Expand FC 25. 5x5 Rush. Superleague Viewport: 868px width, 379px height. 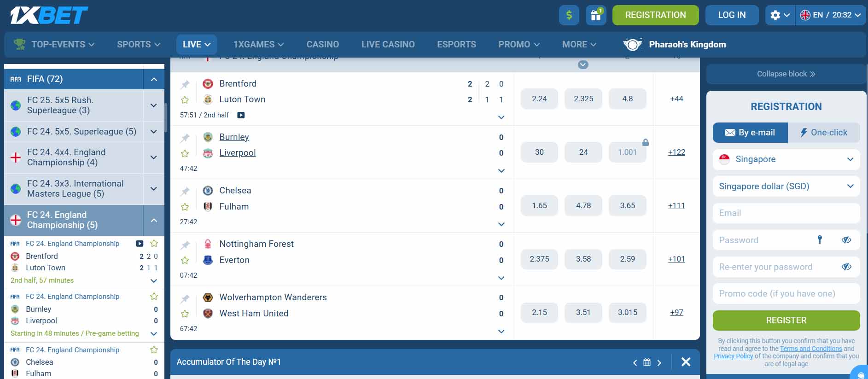(x=154, y=105)
